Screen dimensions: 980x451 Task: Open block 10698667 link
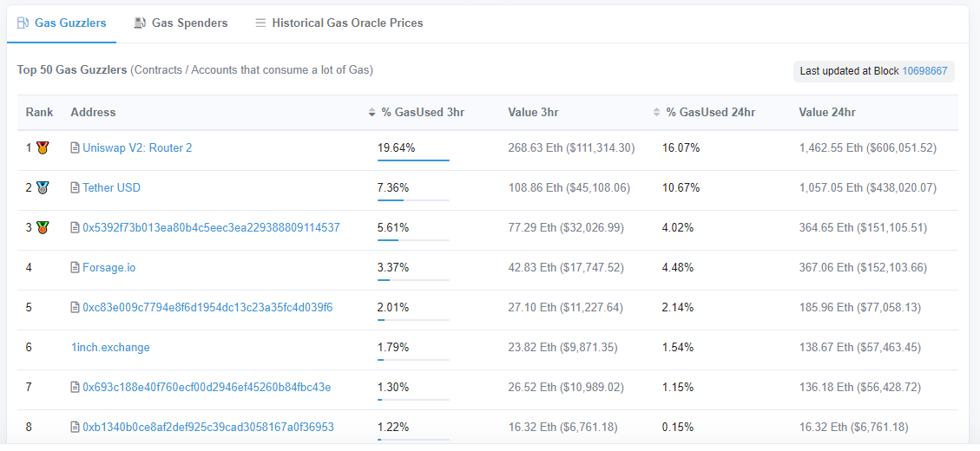pos(924,71)
